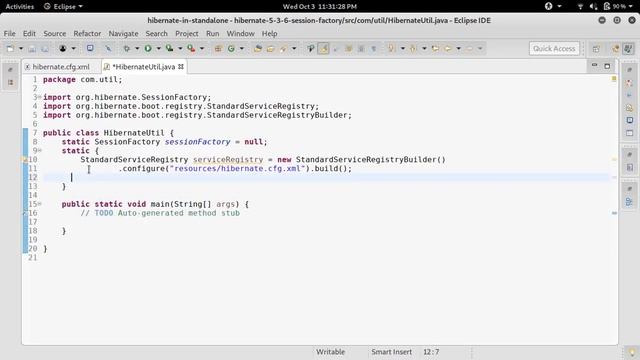Expand the Run configurations dropdown arrow

pos(158,49)
